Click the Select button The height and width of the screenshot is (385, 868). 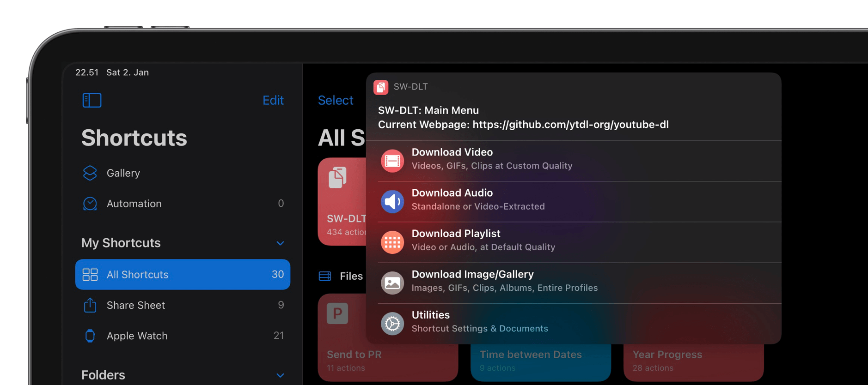(336, 100)
